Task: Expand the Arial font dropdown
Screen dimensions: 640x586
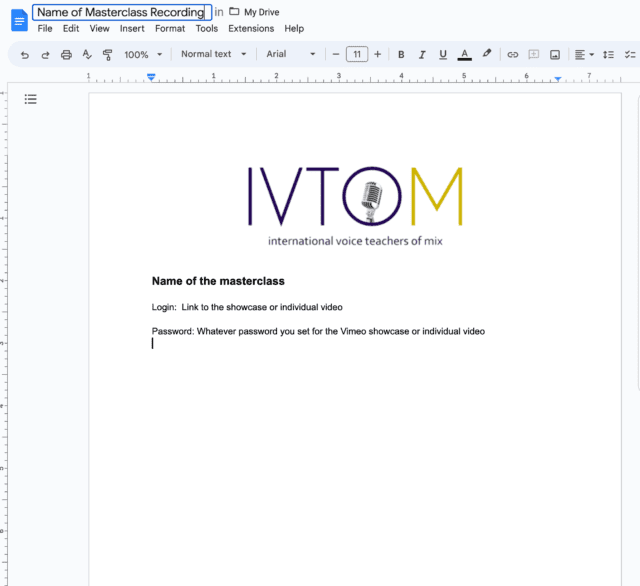Action: 291,55
